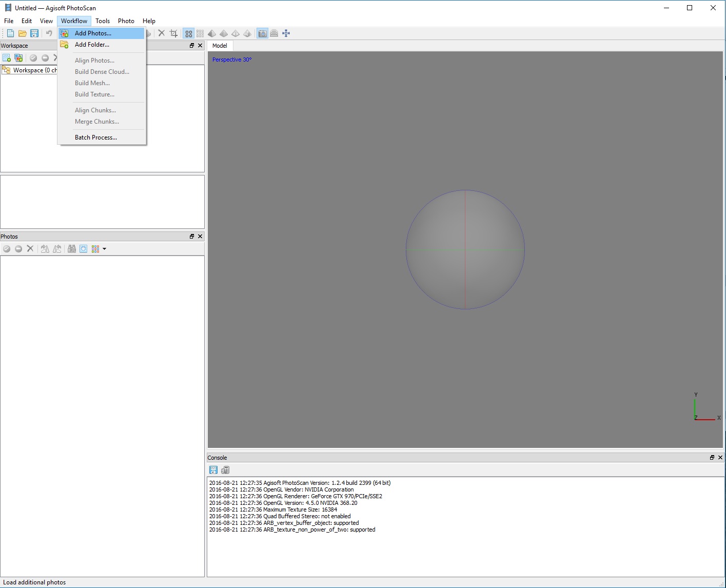The width and height of the screenshot is (726, 588).
Task: Open the Tools menu
Action: (x=102, y=21)
